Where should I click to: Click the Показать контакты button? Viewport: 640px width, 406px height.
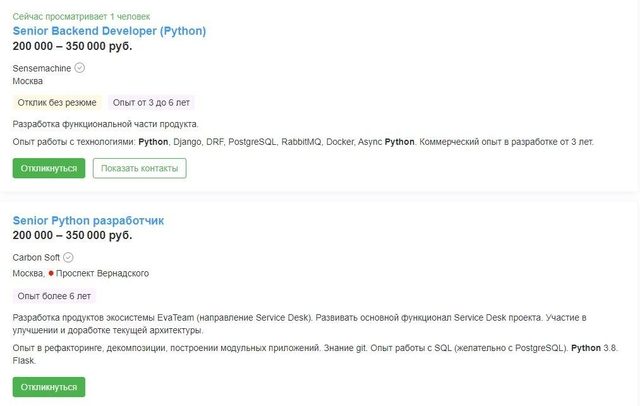pos(140,168)
